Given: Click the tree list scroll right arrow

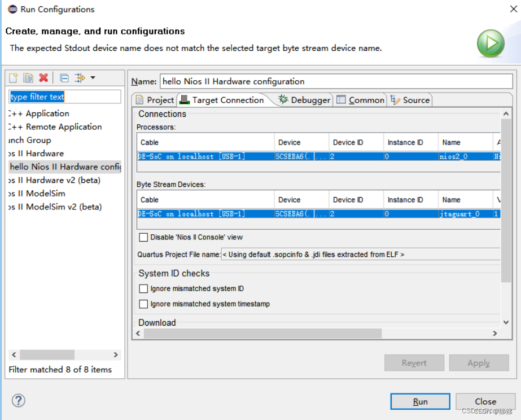Looking at the screenshot, I should pos(116,355).
